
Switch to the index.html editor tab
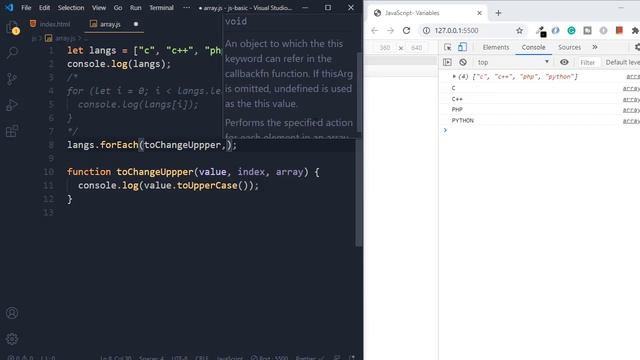50,24
